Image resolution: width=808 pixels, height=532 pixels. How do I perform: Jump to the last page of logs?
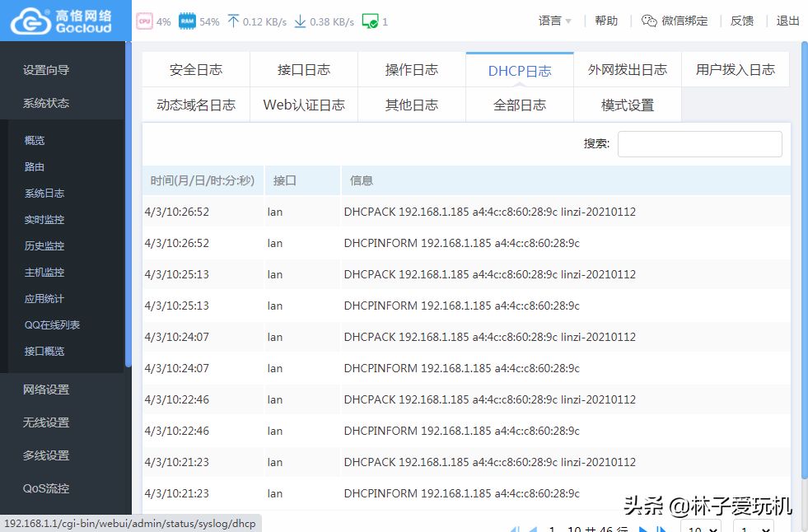tap(661, 529)
